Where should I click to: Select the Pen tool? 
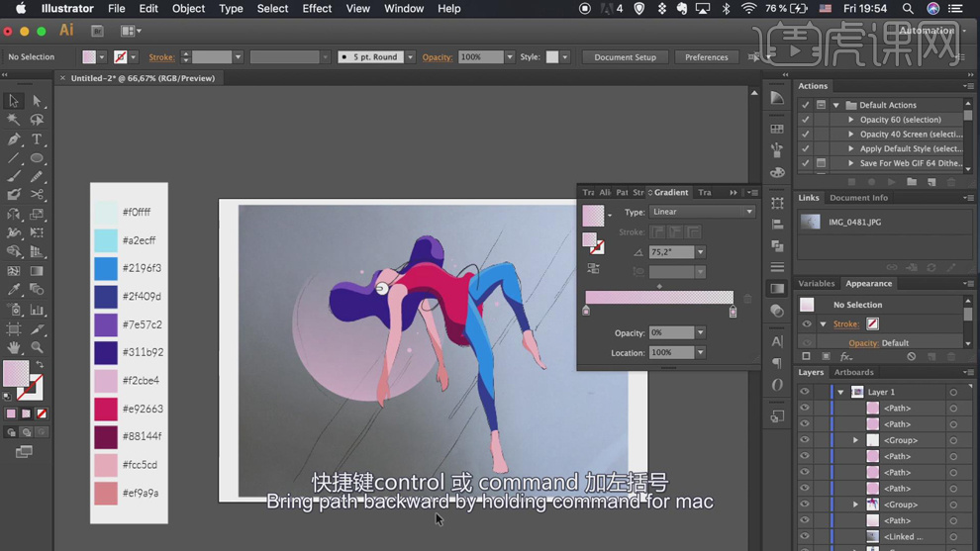[x=14, y=139]
